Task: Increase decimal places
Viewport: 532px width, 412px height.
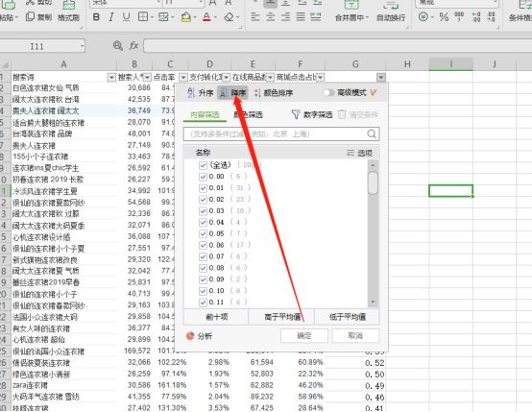Action: [476, 16]
